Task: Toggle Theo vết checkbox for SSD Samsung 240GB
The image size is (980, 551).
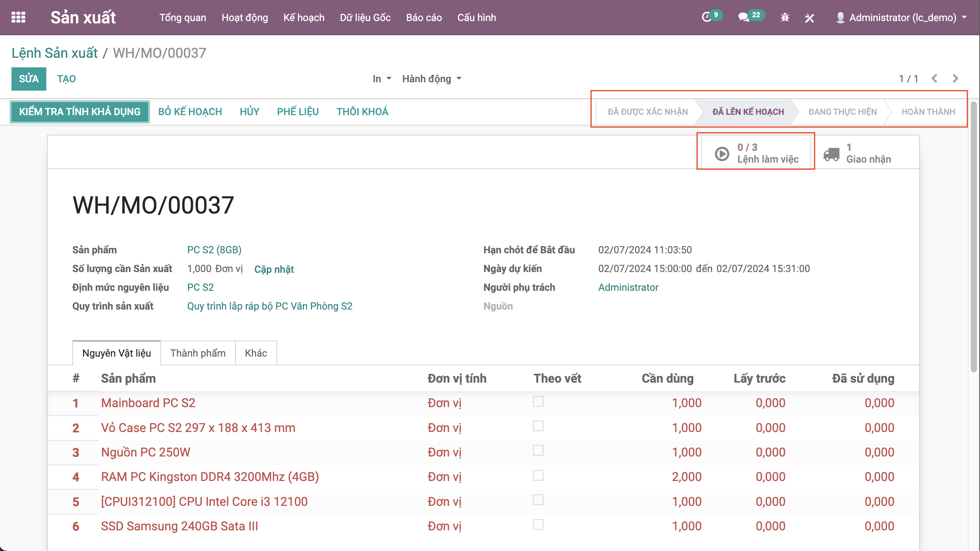Action: pos(538,524)
